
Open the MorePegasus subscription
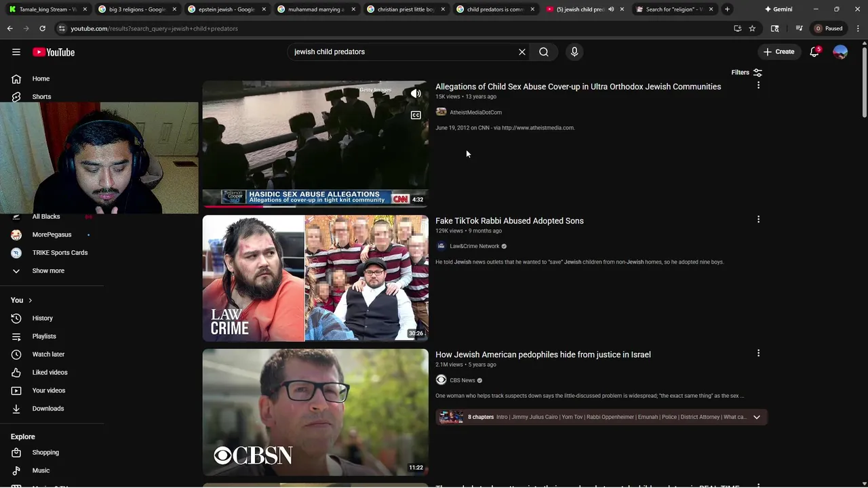[x=53, y=235]
